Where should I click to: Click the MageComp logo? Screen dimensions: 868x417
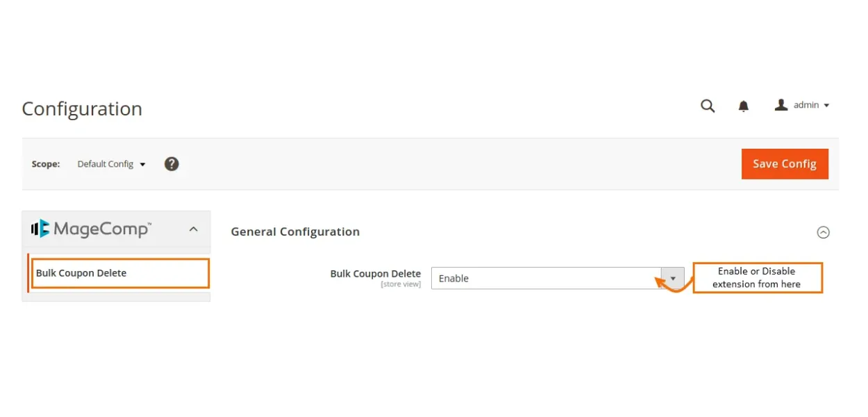point(91,229)
